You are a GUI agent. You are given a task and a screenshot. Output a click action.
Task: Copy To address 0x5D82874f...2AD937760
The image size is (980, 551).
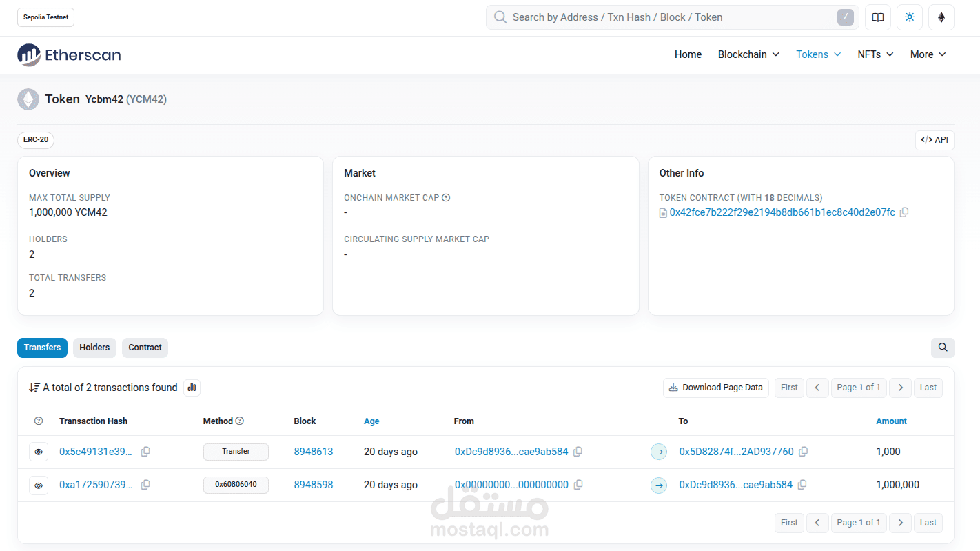click(803, 452)
